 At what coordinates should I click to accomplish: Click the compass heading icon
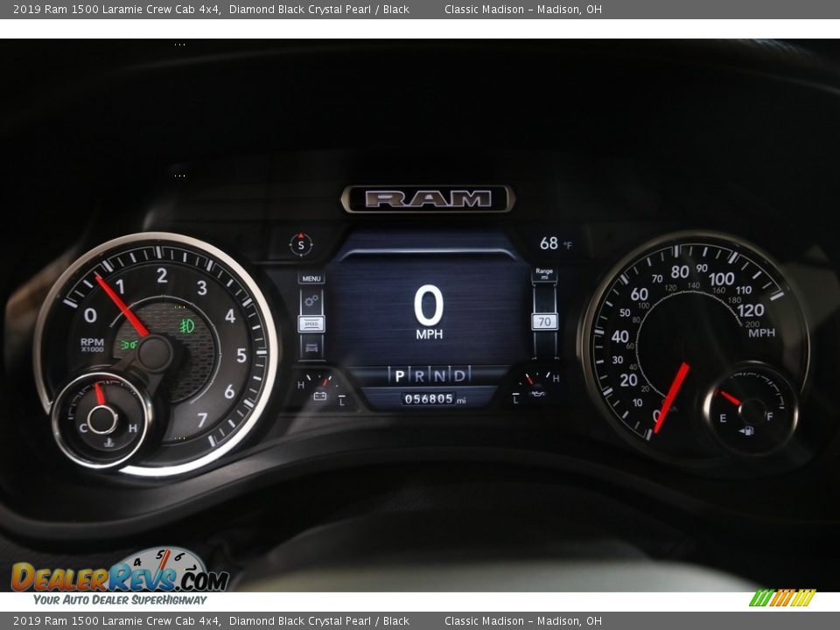[x=301, y=244]
